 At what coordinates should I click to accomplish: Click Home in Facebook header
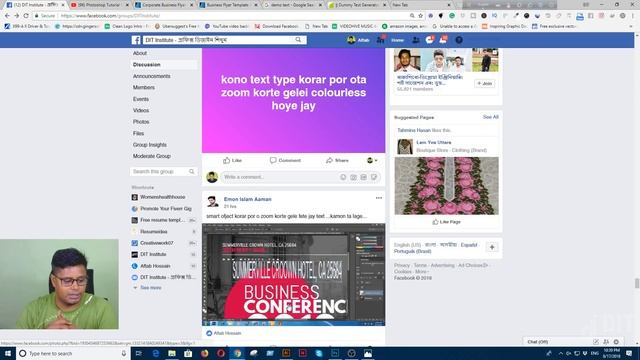point(397,40)
